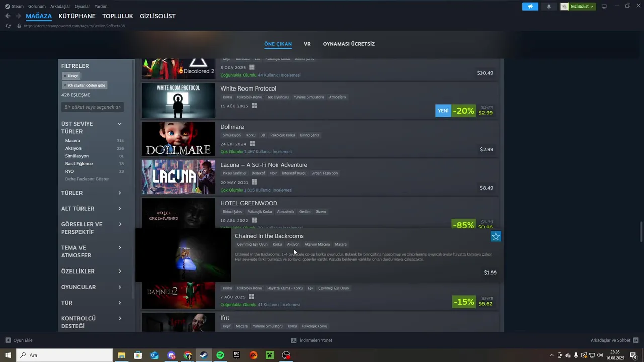This screenshot has width=644, height=362.
Task: Switch to the TOPLULUK tab
Action: pyautogui.click(x=118, y=16)
